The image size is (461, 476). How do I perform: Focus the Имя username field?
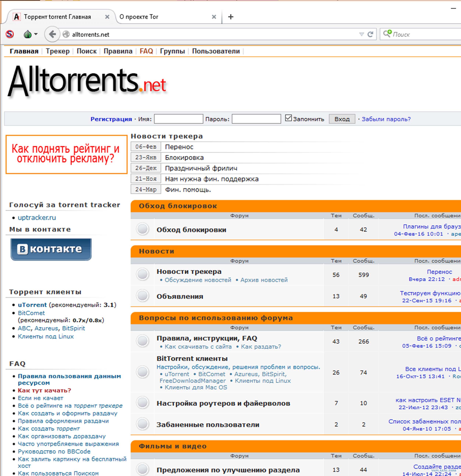(x=179, y=119)
